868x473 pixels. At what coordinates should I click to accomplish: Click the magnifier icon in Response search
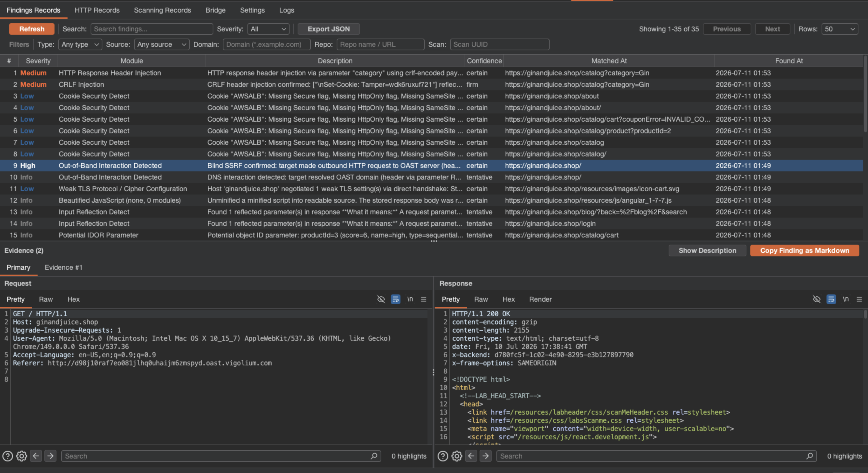pyautogui.click(x=809, y=456)
